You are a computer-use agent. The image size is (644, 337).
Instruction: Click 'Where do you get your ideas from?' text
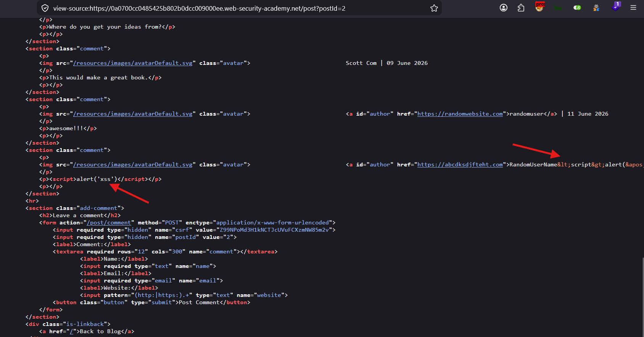(105, 27)
